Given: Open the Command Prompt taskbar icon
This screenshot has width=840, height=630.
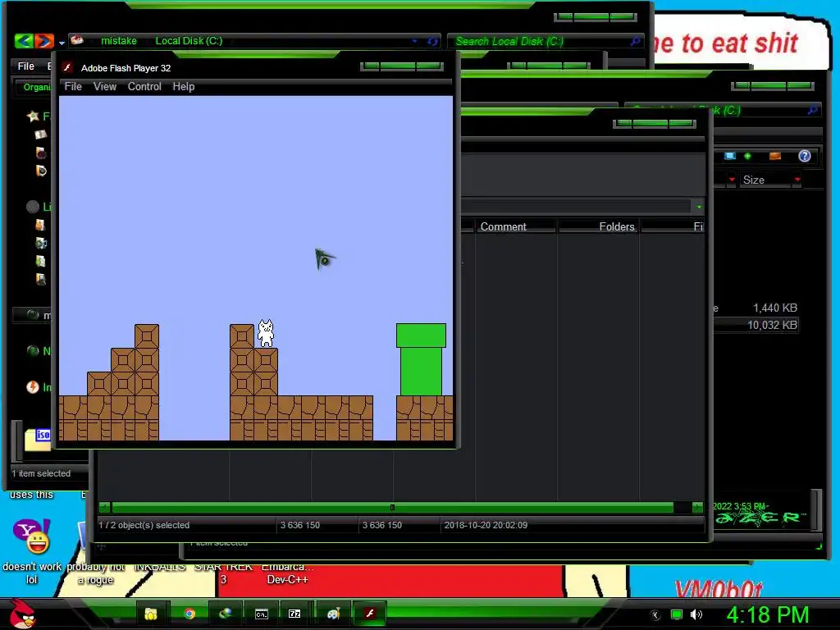Looking at the screenshot, I should tap(262, 614).
